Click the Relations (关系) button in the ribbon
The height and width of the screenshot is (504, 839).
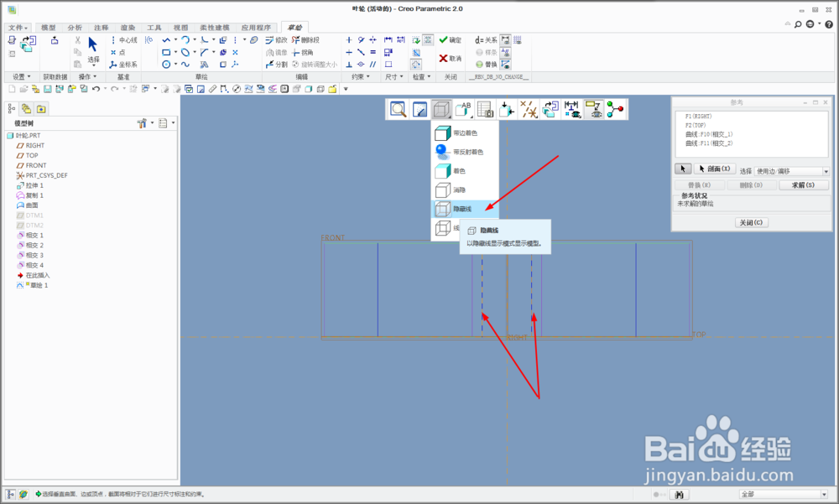[486, 40]
